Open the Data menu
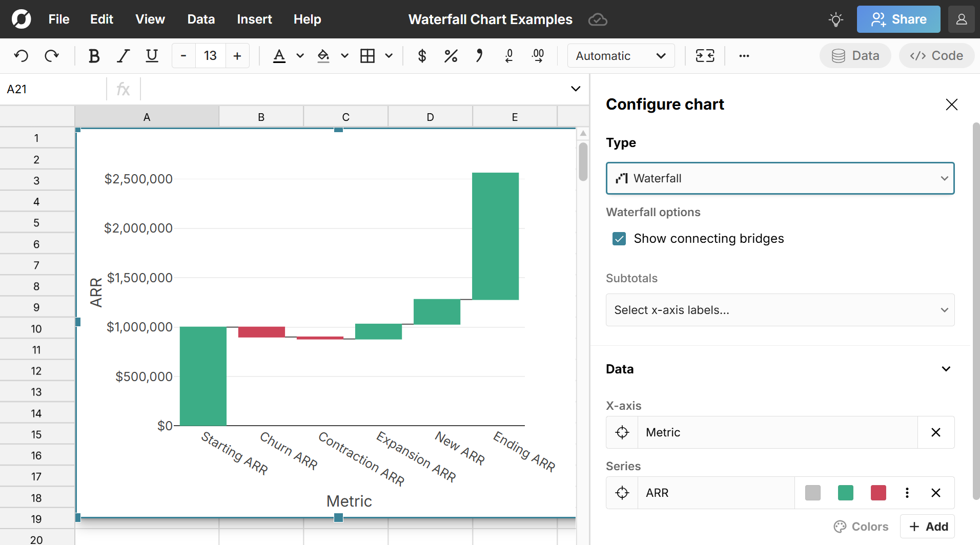This screenshot has height=545, width=980. click(x=200, y=19)
